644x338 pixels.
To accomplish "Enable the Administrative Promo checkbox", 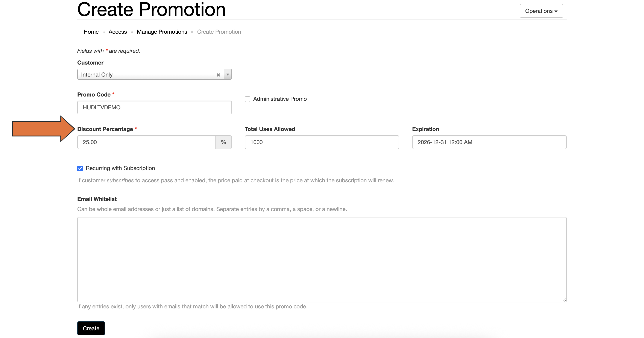I will (x=248, y=99).
